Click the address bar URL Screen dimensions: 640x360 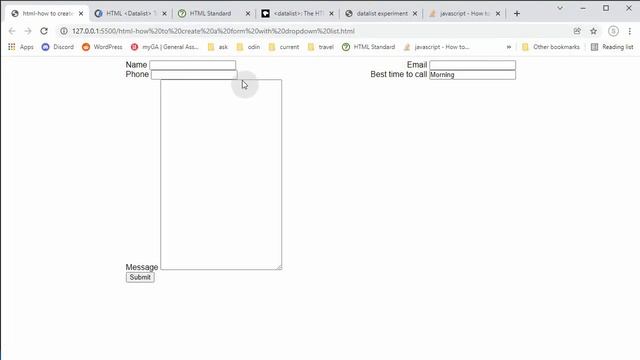(213, 31)
